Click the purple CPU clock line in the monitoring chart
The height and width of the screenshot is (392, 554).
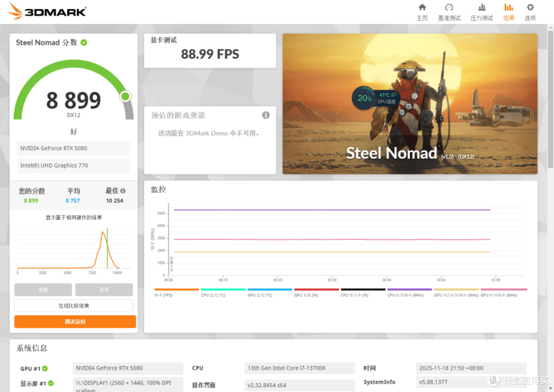click(x=332, y=210)
